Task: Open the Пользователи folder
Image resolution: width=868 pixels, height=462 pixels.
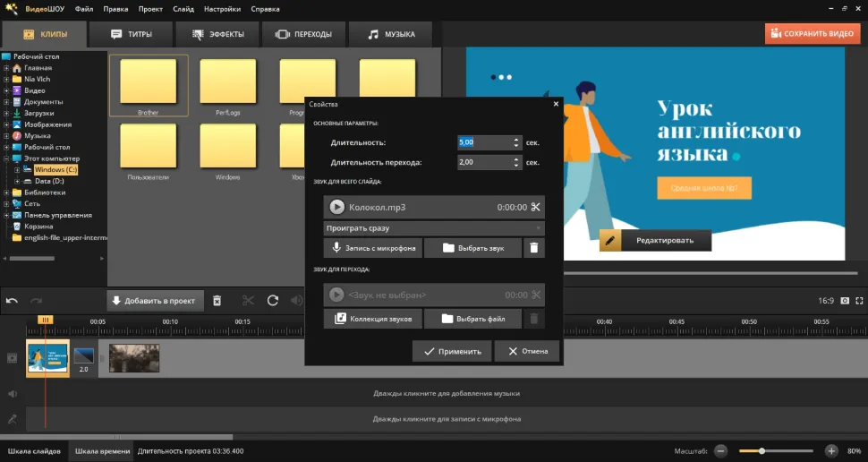Action: (148, 150)
